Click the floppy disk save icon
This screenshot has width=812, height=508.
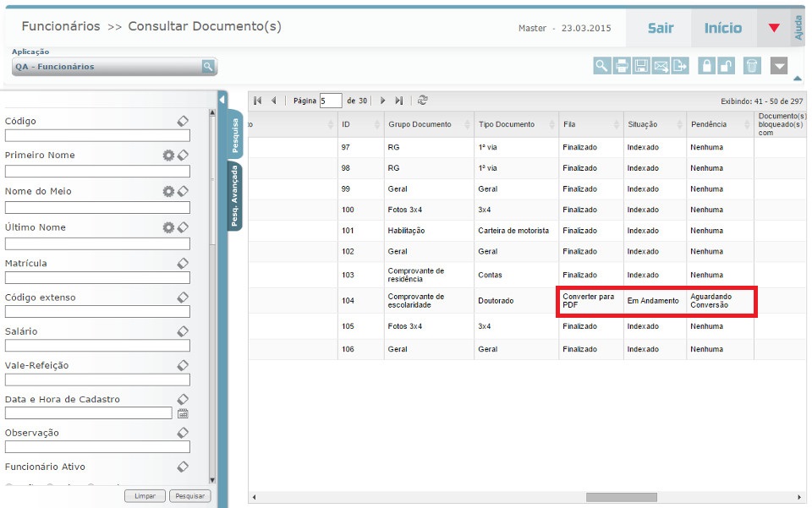[x=641, y=66]
